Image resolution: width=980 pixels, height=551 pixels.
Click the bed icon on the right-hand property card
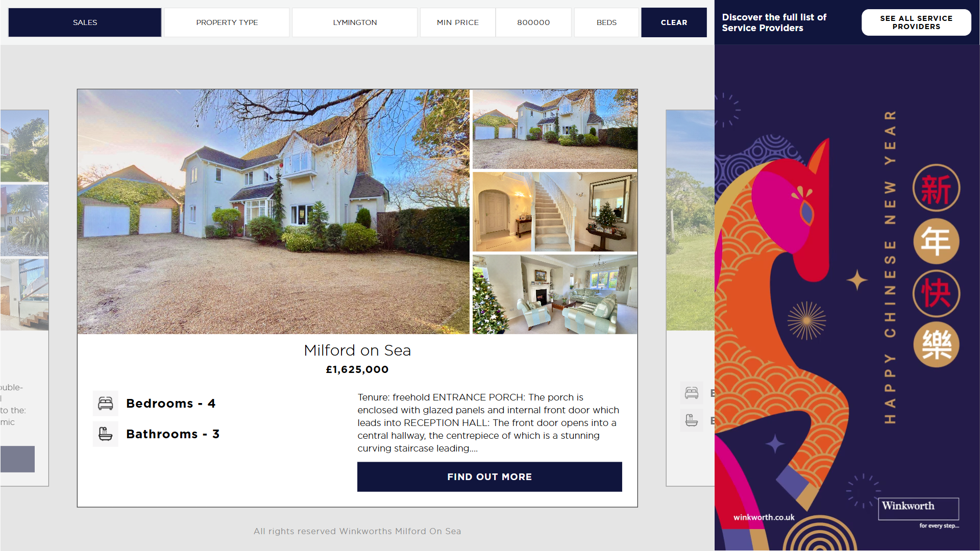(x=692, y=393)
